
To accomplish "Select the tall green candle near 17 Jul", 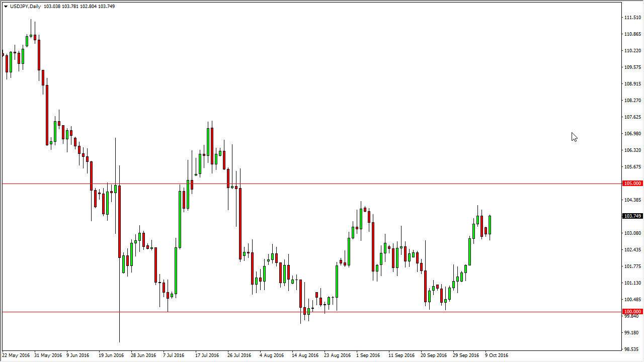I will pos(208,141).
